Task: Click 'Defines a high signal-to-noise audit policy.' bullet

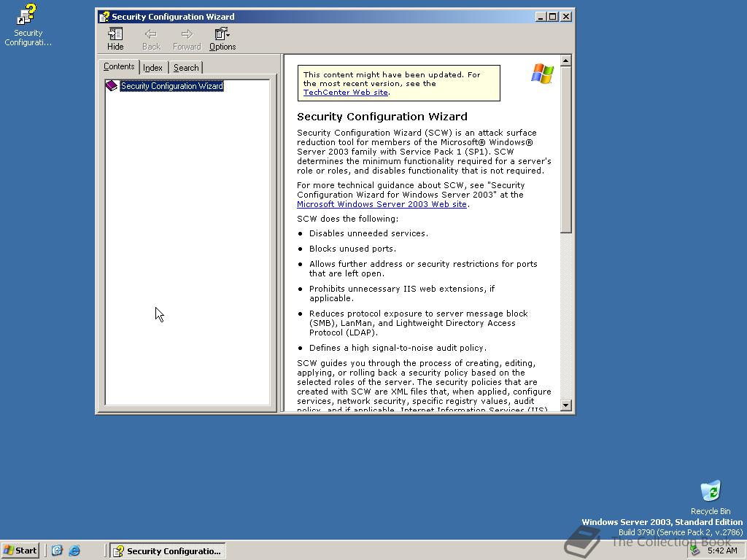Action: click(398, 348)
